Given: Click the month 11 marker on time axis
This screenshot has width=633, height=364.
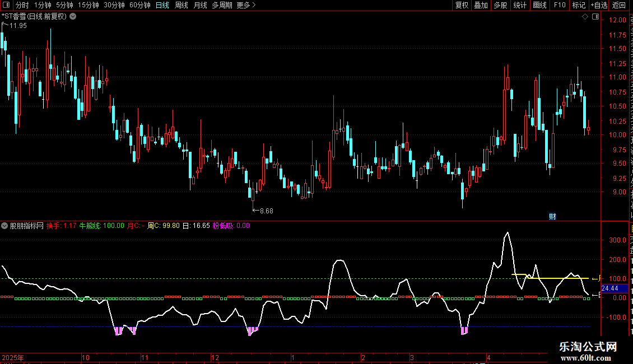Looking at the screenshot, I should click(x=145, y=358).
